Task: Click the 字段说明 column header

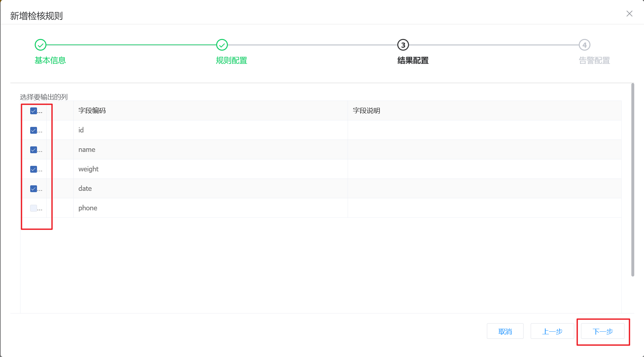Action: pyautogui.click(x=366, y=111)
